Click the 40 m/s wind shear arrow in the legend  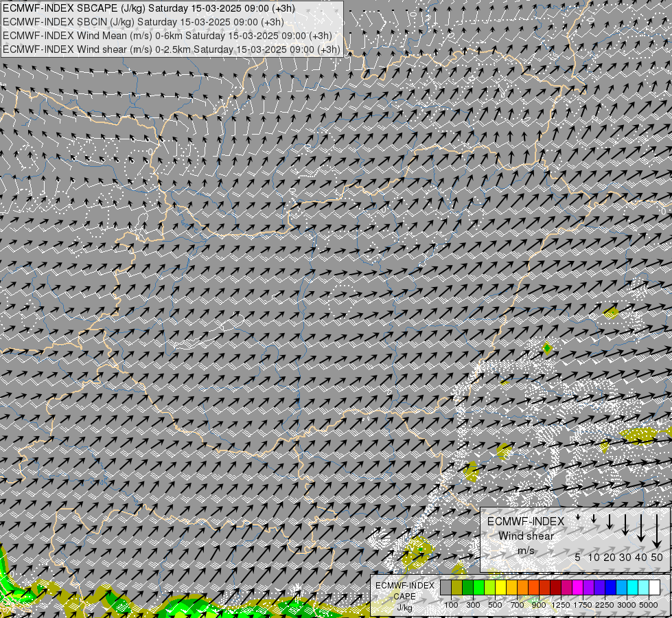pos(641,528)
